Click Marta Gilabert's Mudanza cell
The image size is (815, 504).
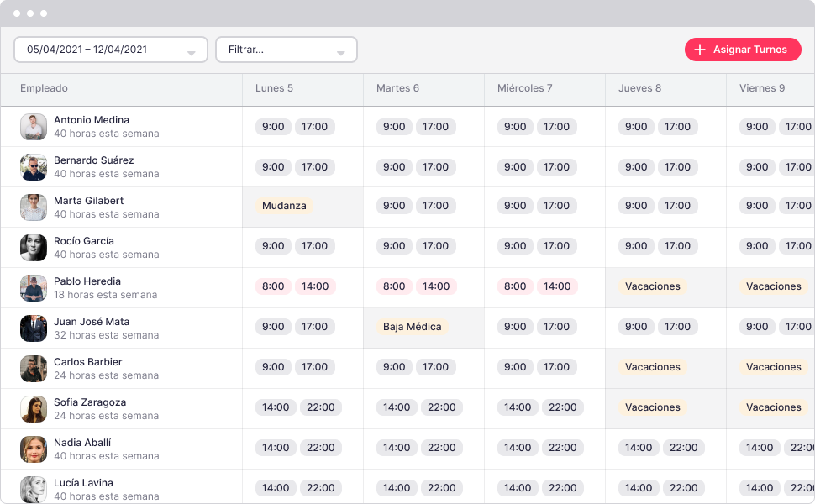tap(284, 205)
